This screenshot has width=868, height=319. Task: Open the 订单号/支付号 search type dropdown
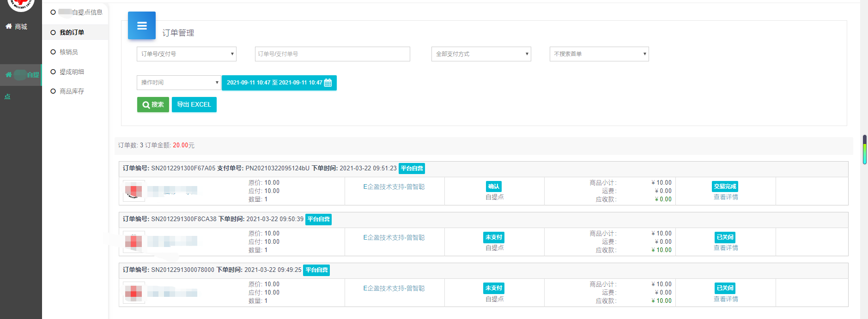point(186,54)
